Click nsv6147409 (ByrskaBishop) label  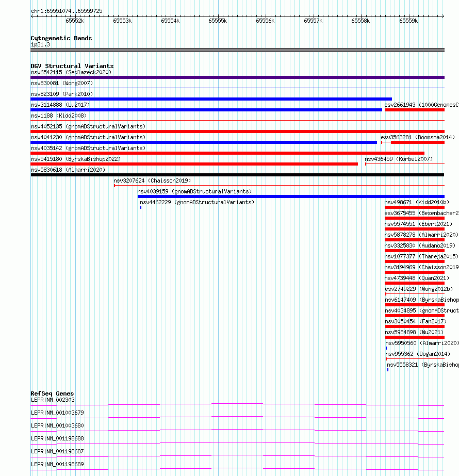pos(422,300)
